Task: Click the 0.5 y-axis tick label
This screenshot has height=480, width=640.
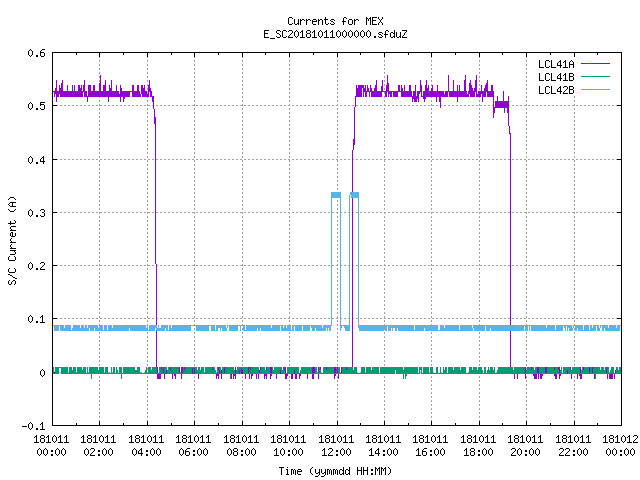Action: click(36, 106)
